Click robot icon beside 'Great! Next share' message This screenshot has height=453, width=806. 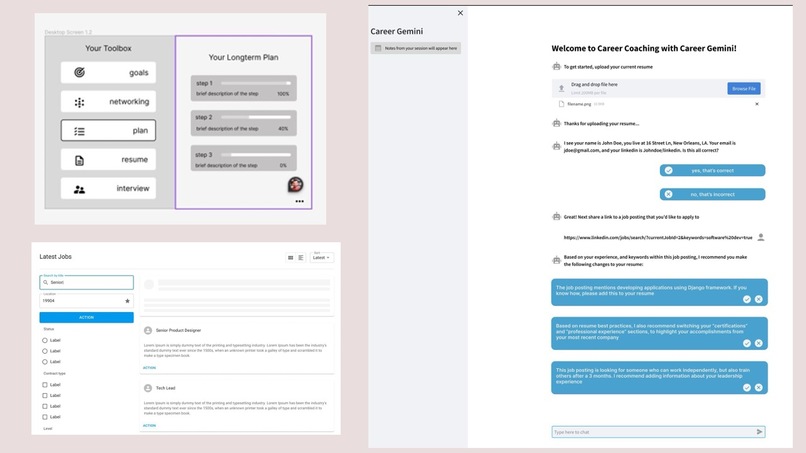click(x=556, y=216)
